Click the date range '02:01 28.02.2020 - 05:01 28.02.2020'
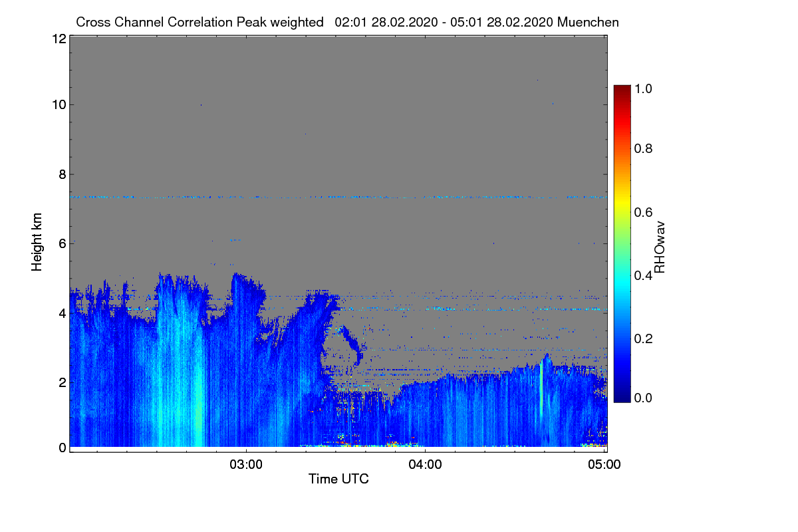This screenshot has height=532, width=798. pos(445,22)
